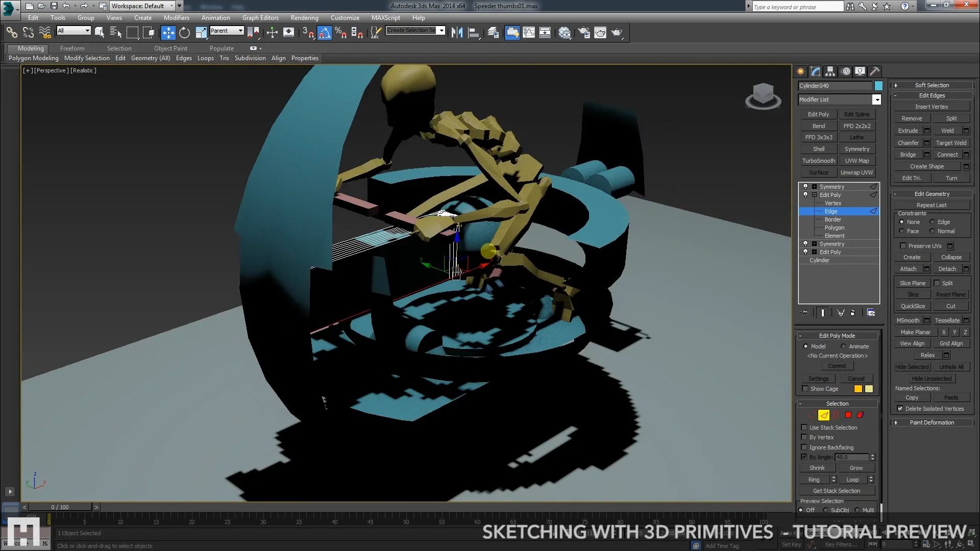
Task: Expand the Paint Deformation rollout
Action: [932, 422]
